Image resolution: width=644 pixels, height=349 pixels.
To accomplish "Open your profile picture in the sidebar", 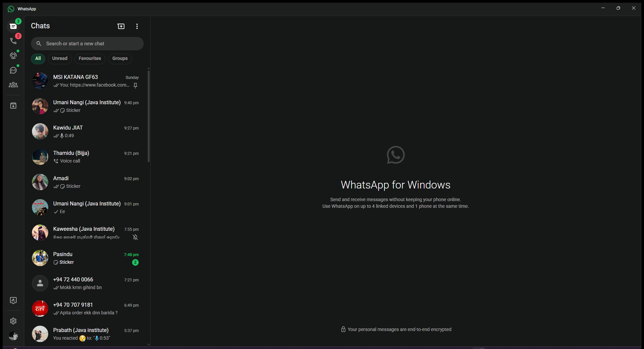I will [13, 336].
